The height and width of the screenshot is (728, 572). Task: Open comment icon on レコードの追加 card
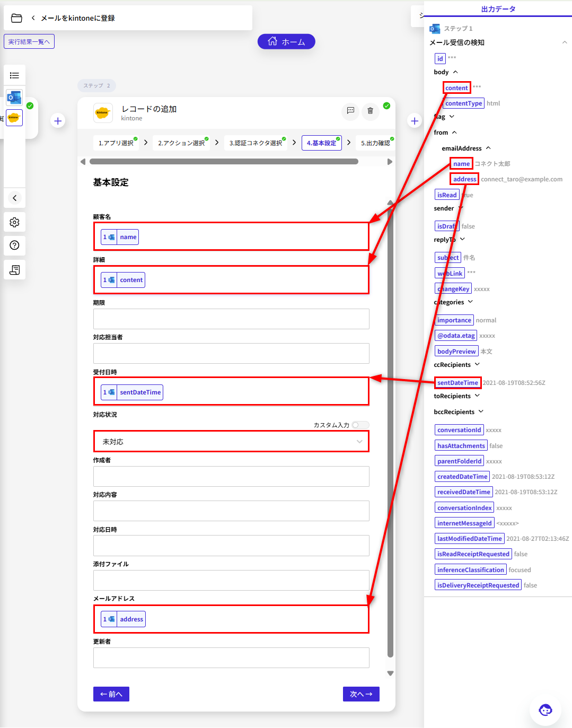(x=350, y=111)
